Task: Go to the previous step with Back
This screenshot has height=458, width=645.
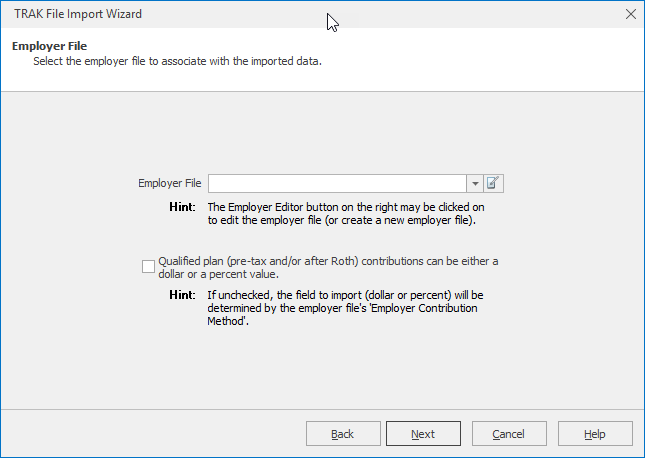Action: click(x=342, y=434)
